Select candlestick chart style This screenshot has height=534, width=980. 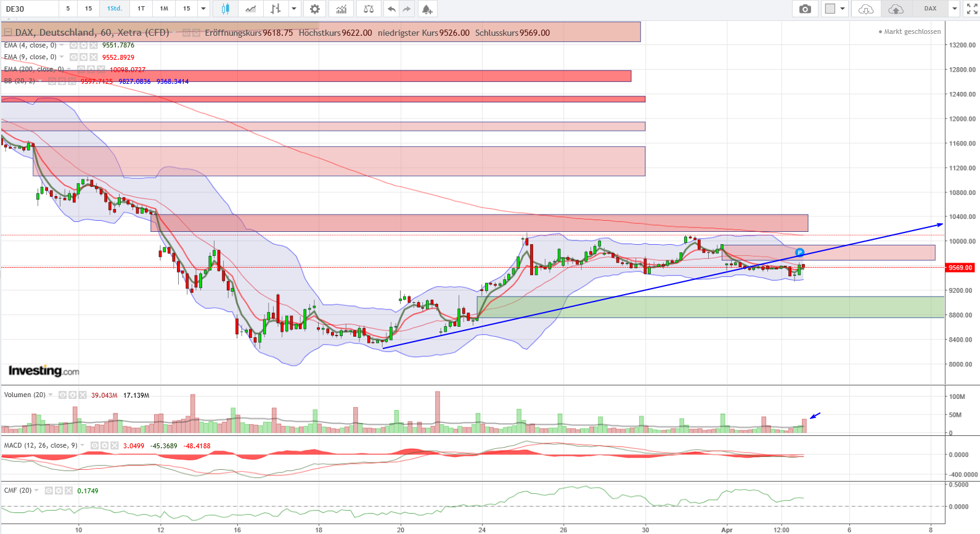pos(225,9)
